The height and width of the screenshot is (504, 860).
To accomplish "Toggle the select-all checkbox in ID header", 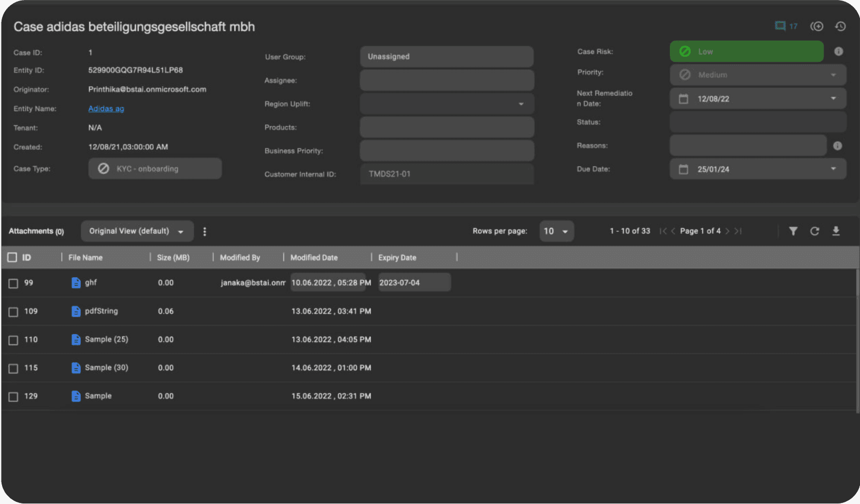I will coord(12,258).
